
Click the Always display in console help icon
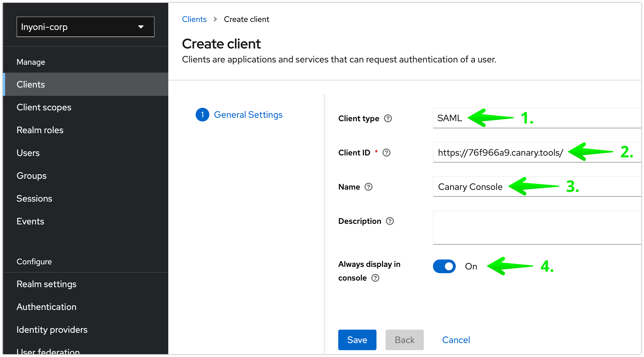[376, 278]
